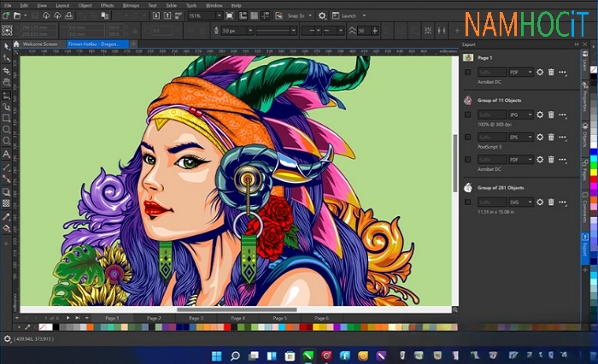Screen dimensions: 598x364
Task: Select the Freehand curve tool
Action: [7, 95]
